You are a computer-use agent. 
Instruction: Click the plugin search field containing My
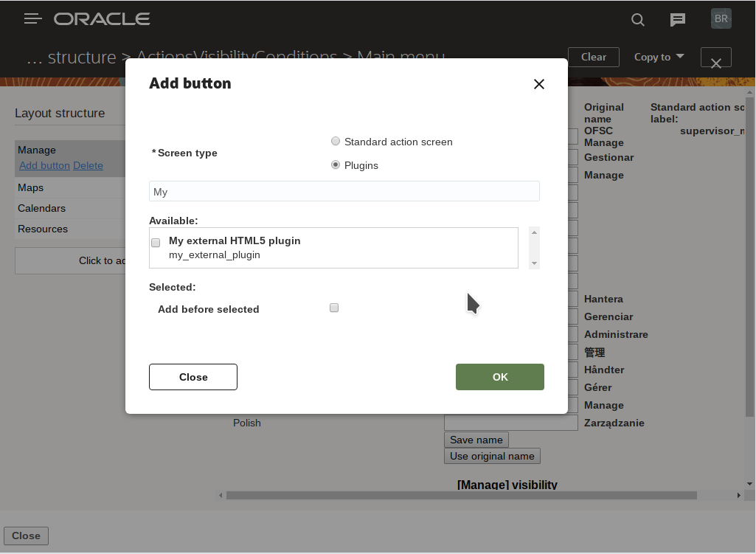tap(344, 191)
